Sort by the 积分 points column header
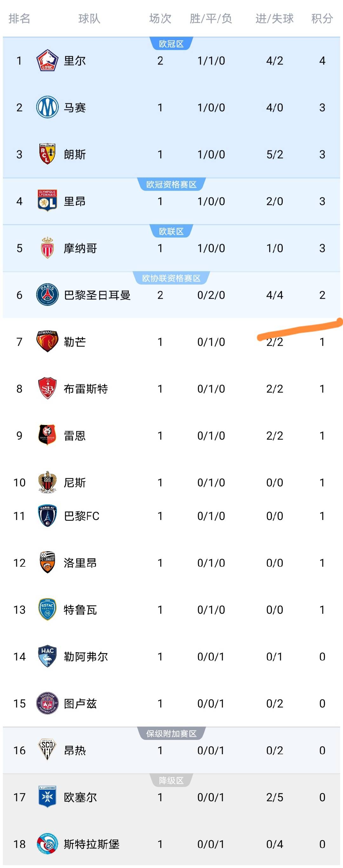The height and width of the screenshot is (868, 343). click(322, 18)
